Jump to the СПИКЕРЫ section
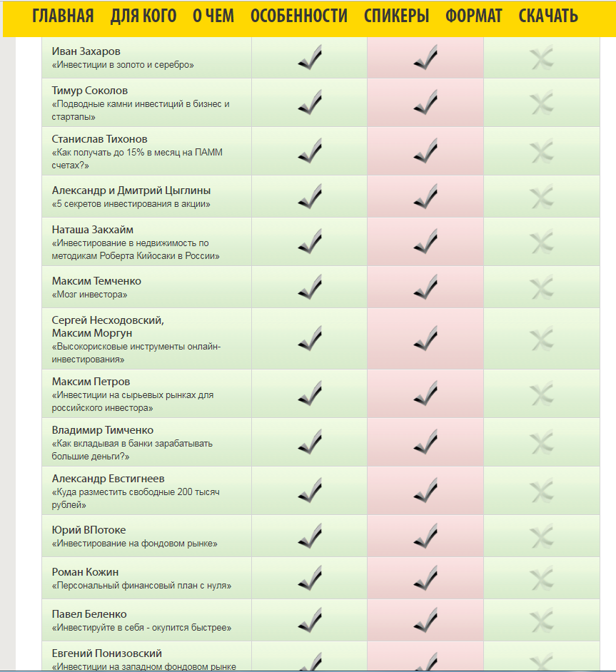The width and height of the screenshot is (616, 672). 396,16
